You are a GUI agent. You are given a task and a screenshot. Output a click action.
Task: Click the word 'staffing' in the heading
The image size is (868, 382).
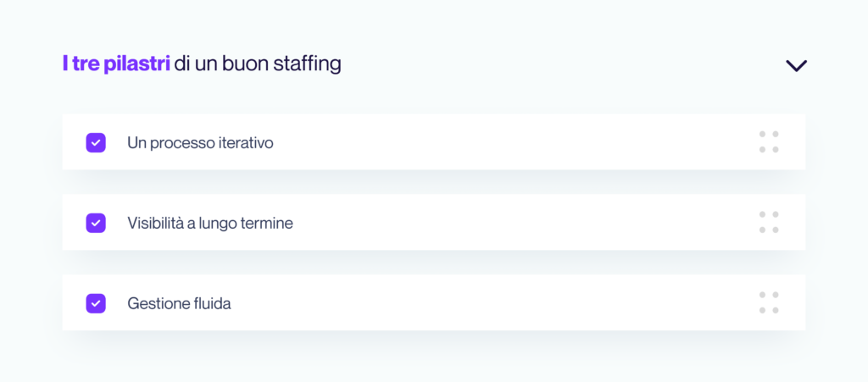tap(308, 64)
